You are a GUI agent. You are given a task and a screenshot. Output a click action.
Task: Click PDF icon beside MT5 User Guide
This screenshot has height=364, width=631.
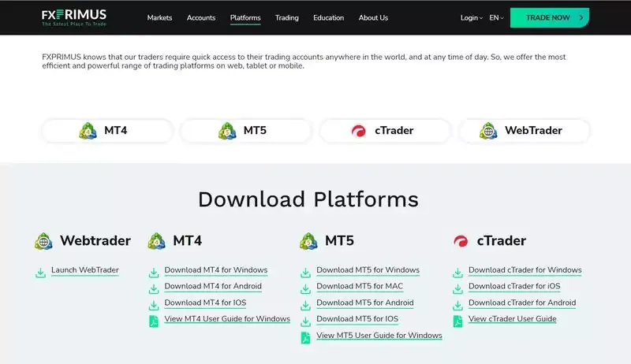(x=305, y=338)
